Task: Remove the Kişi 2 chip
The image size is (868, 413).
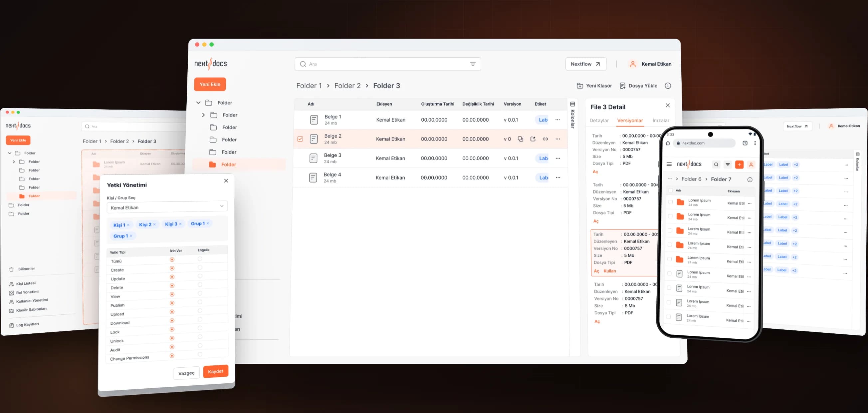Action: point(154,224)
